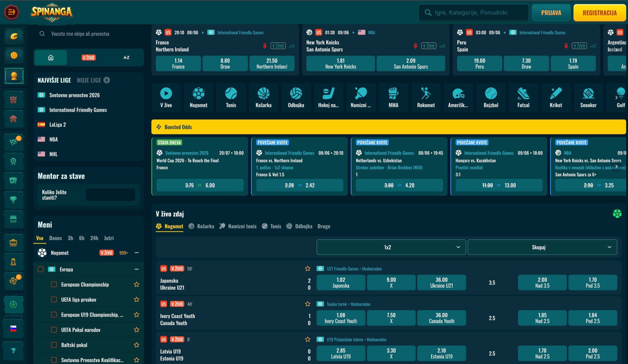Open the gift box promotions sidebar icon
Image resolution: width=628 pixels, height=364 pixels.
[x=13, y=100]
